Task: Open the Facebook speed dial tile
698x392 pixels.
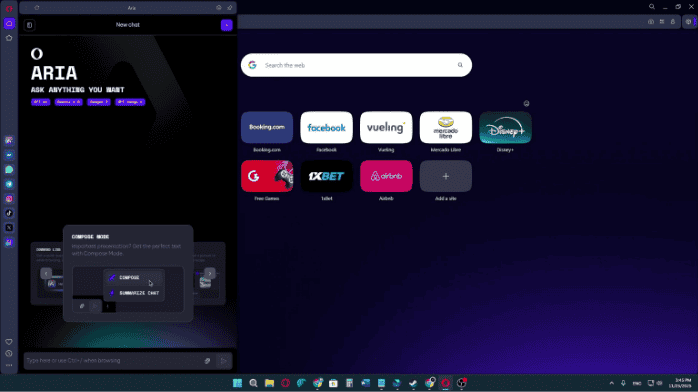Action: click(x=326, y=128)
